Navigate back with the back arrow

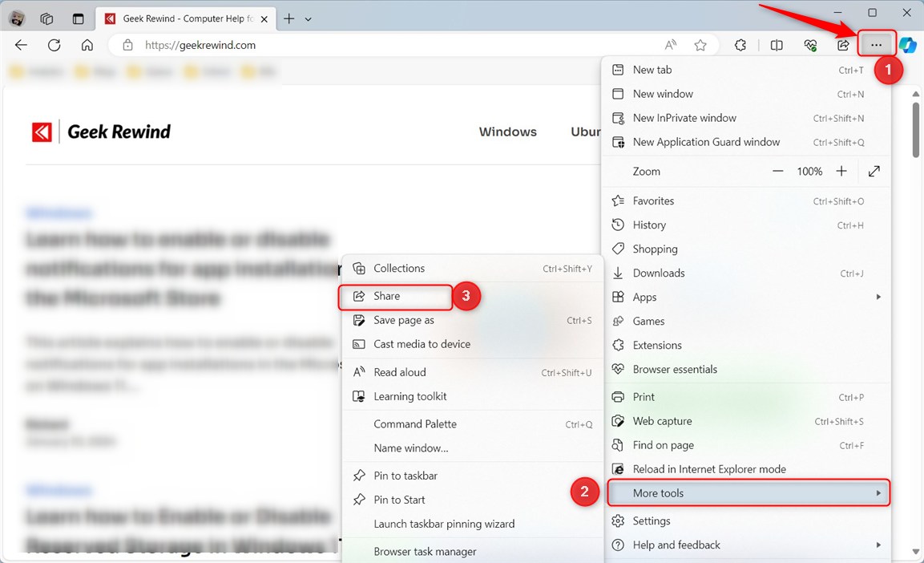point(21,45)
